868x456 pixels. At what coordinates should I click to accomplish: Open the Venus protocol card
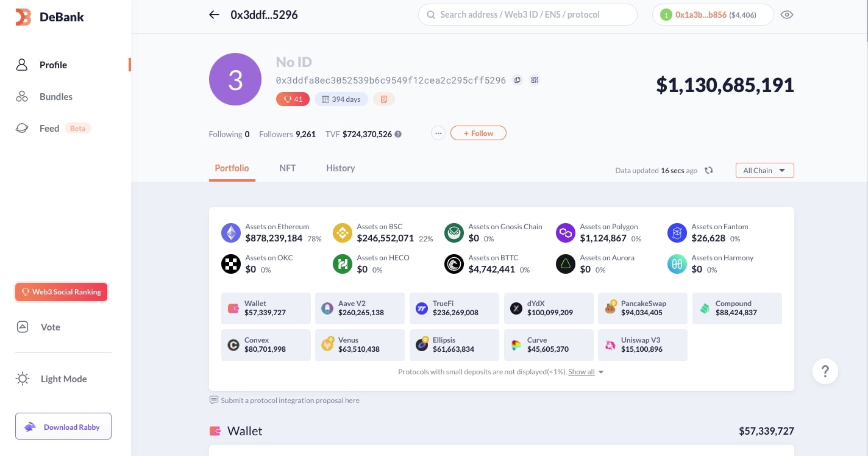pyautogui.click(x=360, y=344)
